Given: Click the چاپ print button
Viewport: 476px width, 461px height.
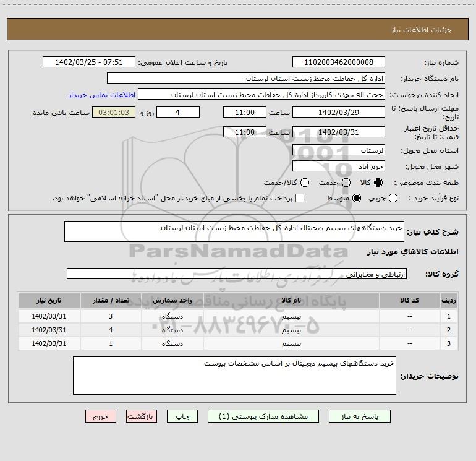Looking at the screenshot, I should [182, 416].
